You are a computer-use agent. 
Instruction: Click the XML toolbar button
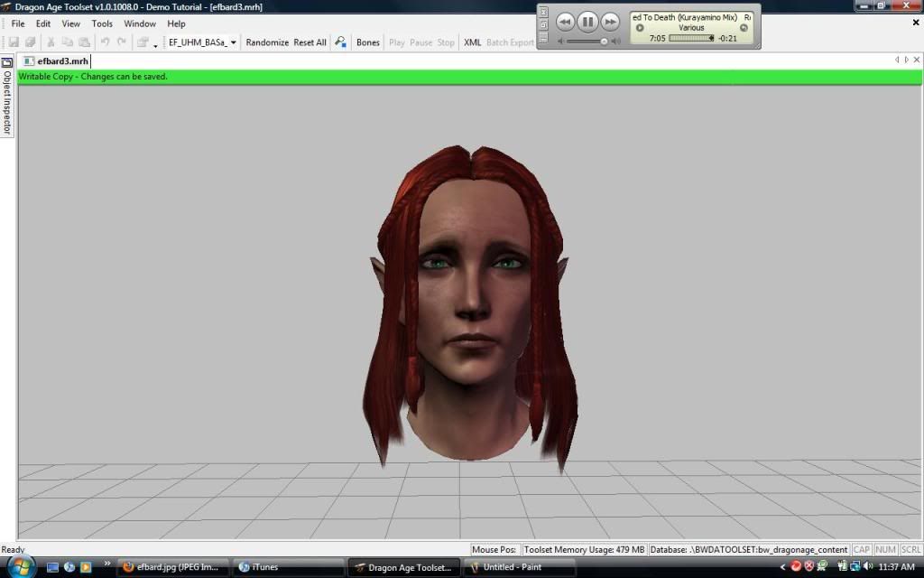click(472, 42)
